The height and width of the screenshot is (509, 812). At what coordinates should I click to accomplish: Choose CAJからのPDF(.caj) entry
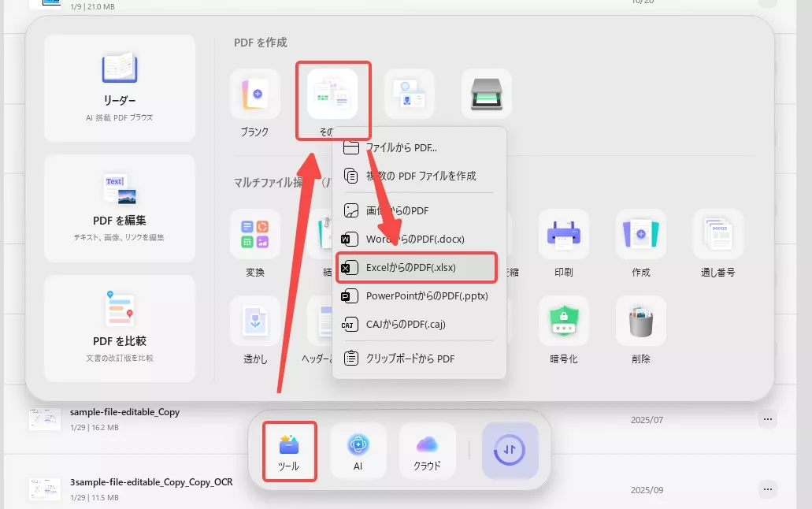click(418, 325)
